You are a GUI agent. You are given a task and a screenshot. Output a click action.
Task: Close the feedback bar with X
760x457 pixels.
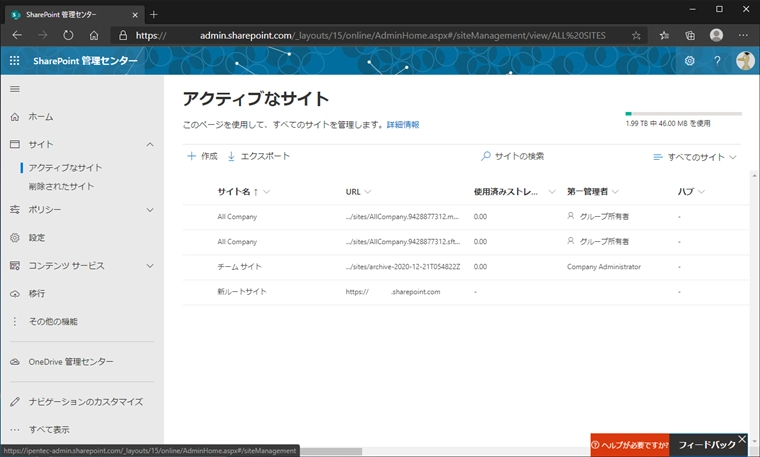(742, 439)
